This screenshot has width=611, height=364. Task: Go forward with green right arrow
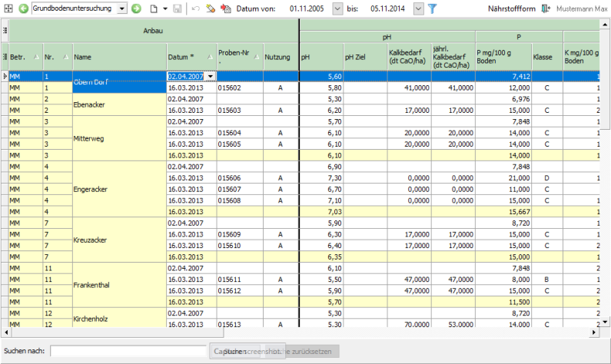(136, 8)
